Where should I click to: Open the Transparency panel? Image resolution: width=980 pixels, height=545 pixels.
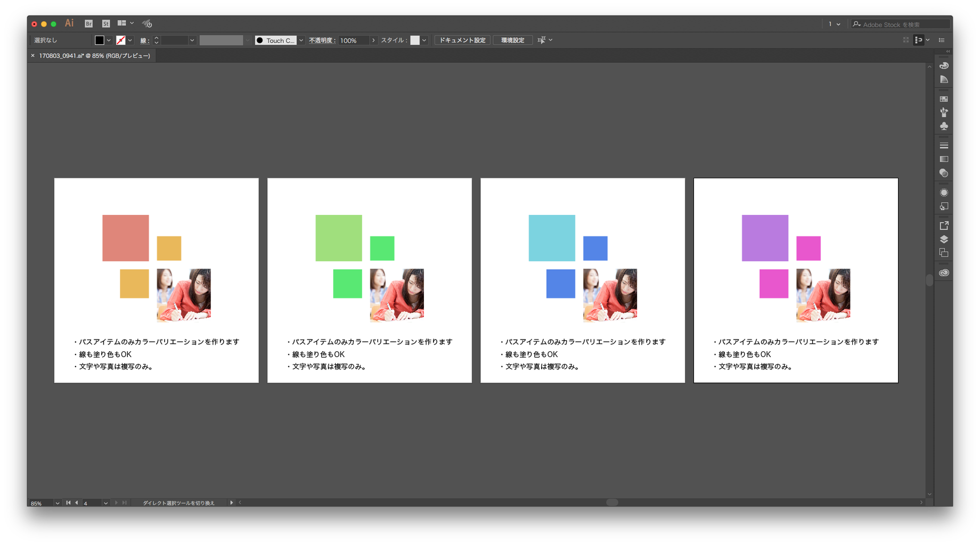(x=943, y=173)
